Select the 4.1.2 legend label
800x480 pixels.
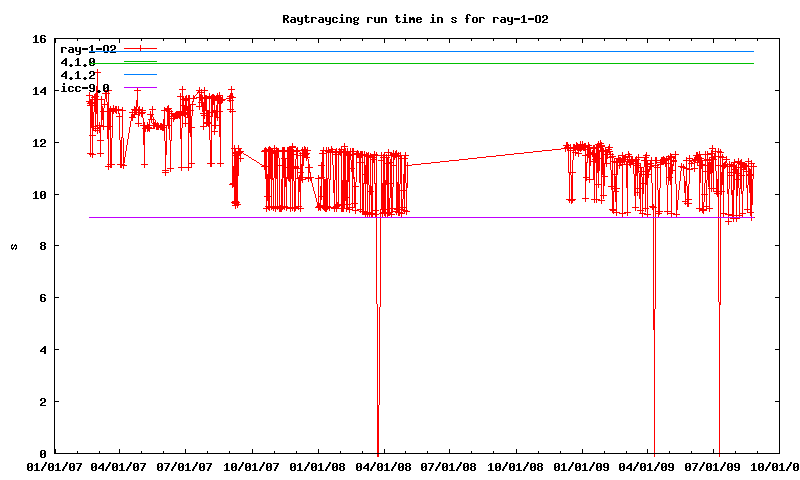(78, 75)
